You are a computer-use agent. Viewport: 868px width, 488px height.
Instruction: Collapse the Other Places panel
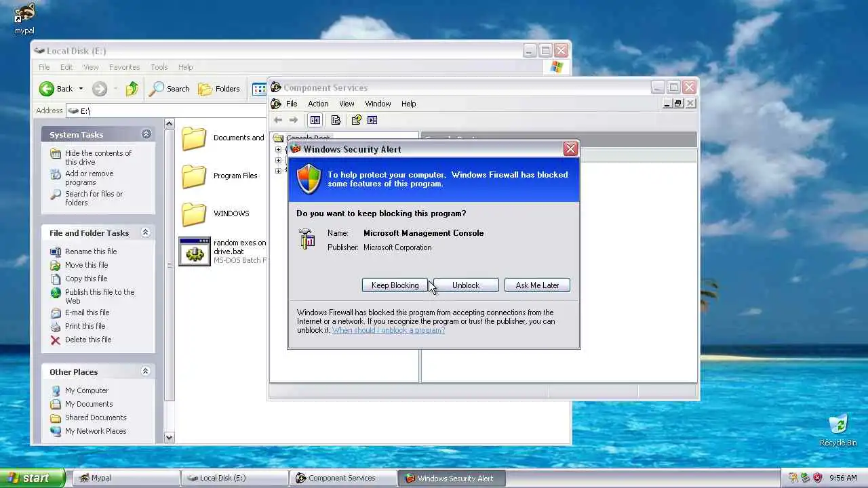145,371
